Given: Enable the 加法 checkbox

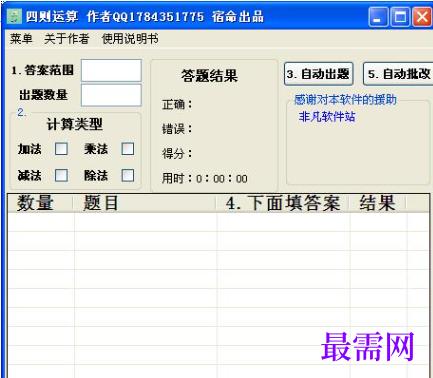Looking at the screenshot, I should click(x=61, y=149).
